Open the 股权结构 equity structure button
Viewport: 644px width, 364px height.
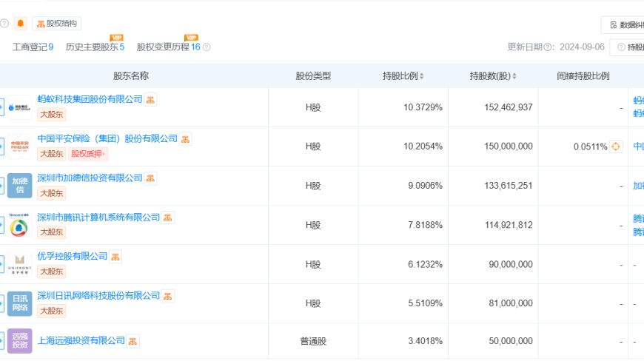pos(57,24)
